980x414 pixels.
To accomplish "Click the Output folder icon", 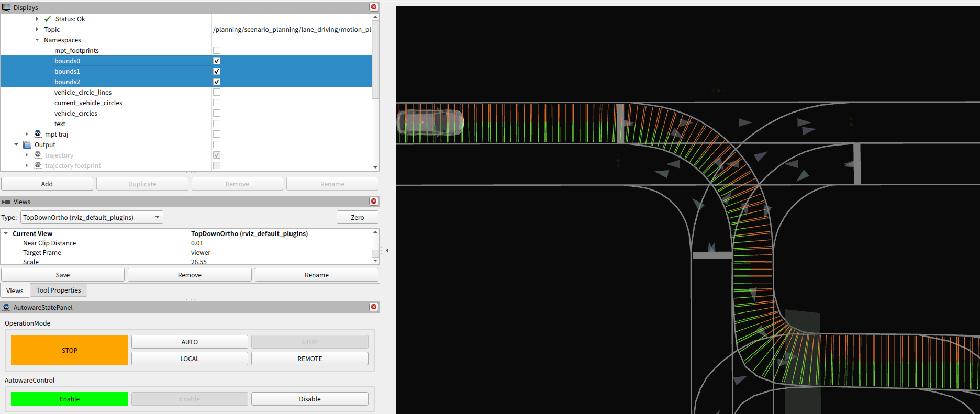I will point(27,144).
